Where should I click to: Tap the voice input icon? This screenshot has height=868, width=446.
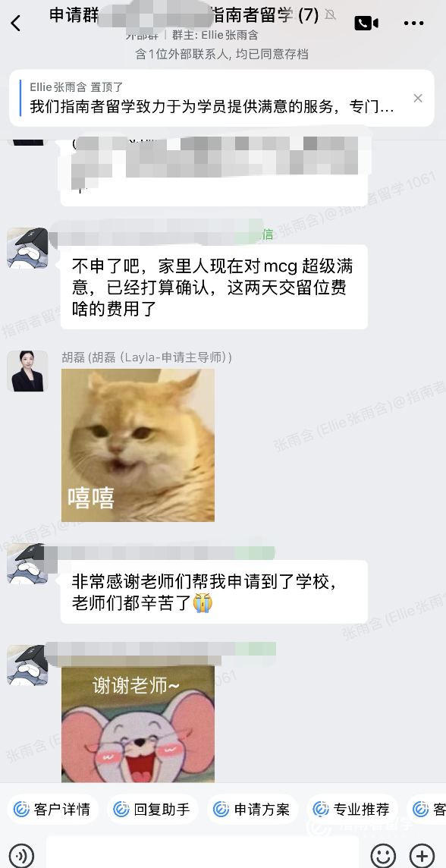21,855
